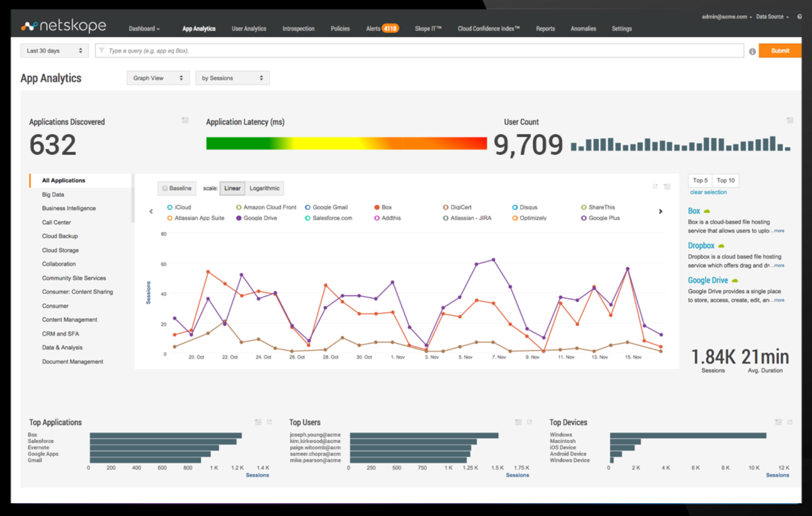Open the User Analytics tab

coord(249,29)
